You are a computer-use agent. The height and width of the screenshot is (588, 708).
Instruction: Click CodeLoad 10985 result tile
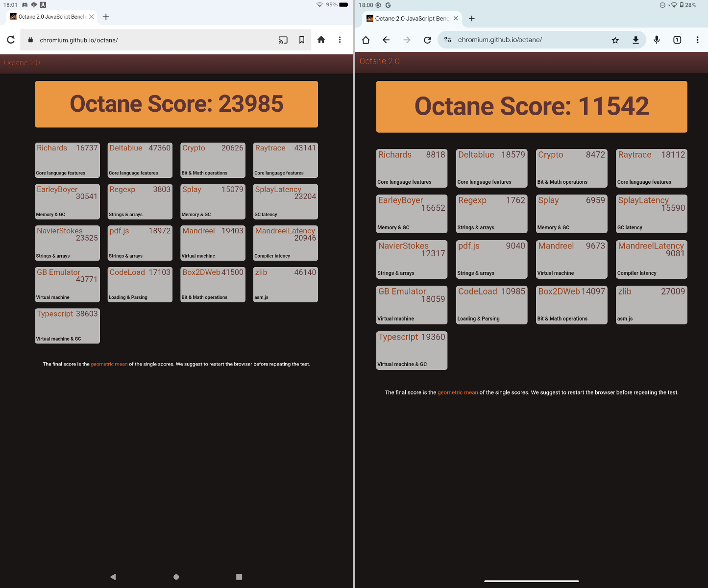point(491,305)
